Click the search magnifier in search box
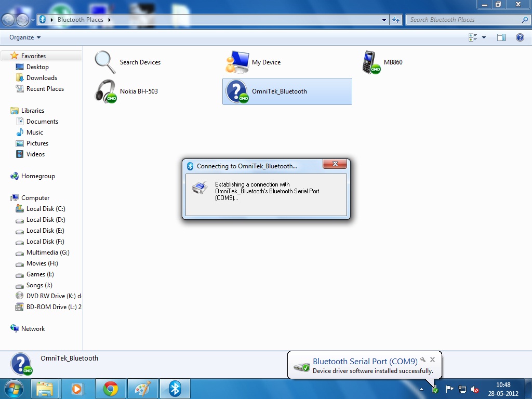The width and height of the screenshot is (532, 399). click(x=525, y=20)
